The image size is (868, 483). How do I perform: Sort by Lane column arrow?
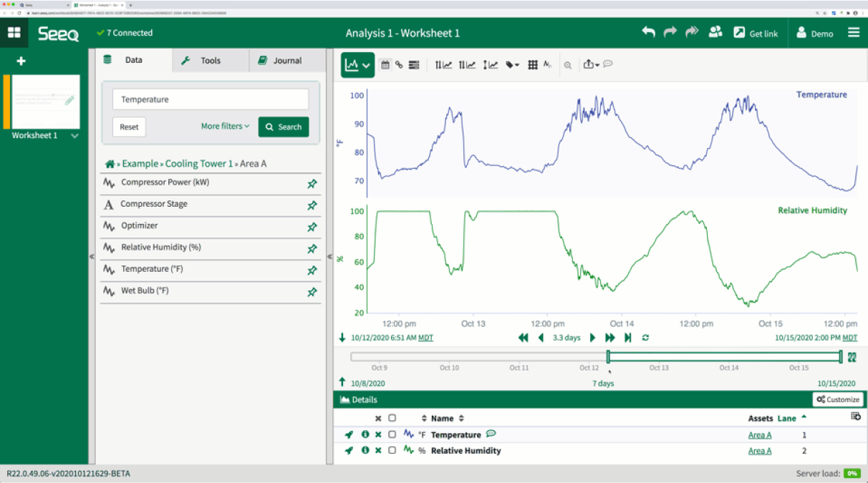click(x=804, y=417)
